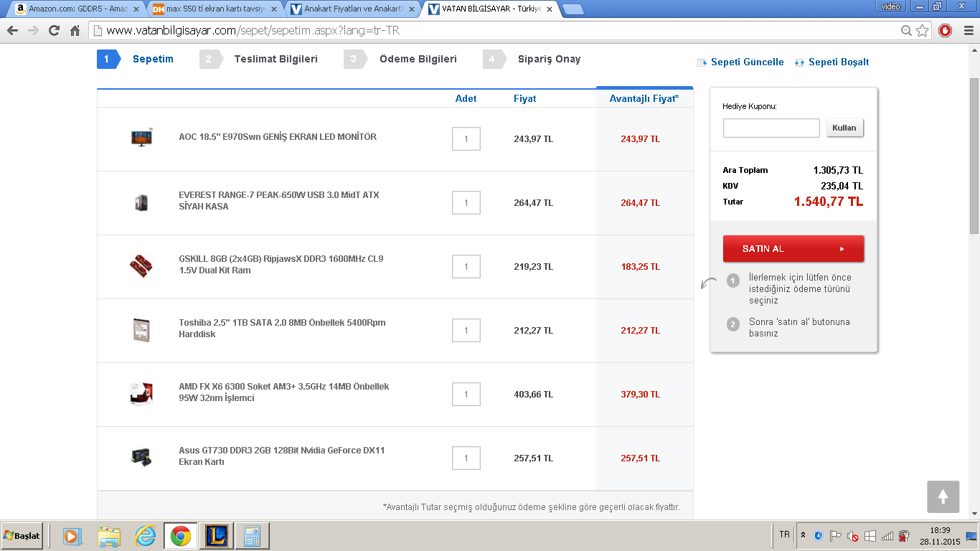
Task: Select the VATAN BİLGİSAYAR tab
Action: pos(491,9)
